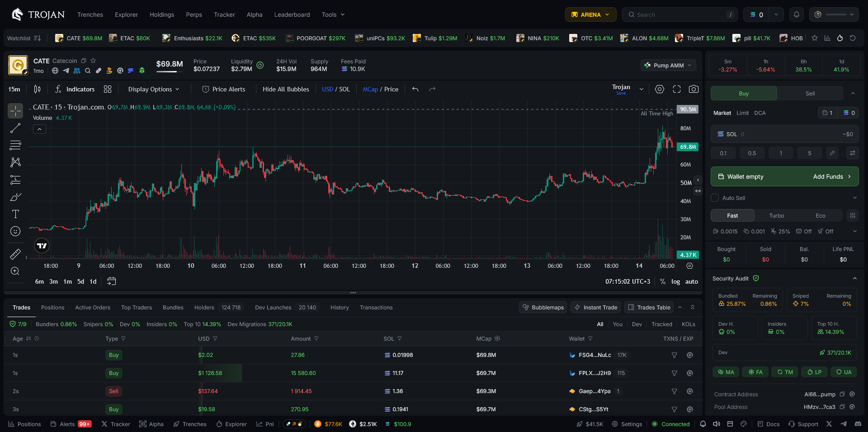The width and height of the screenshot is (868, 432).
Task: Select the Limit order tab
Action: coord(742,113)
